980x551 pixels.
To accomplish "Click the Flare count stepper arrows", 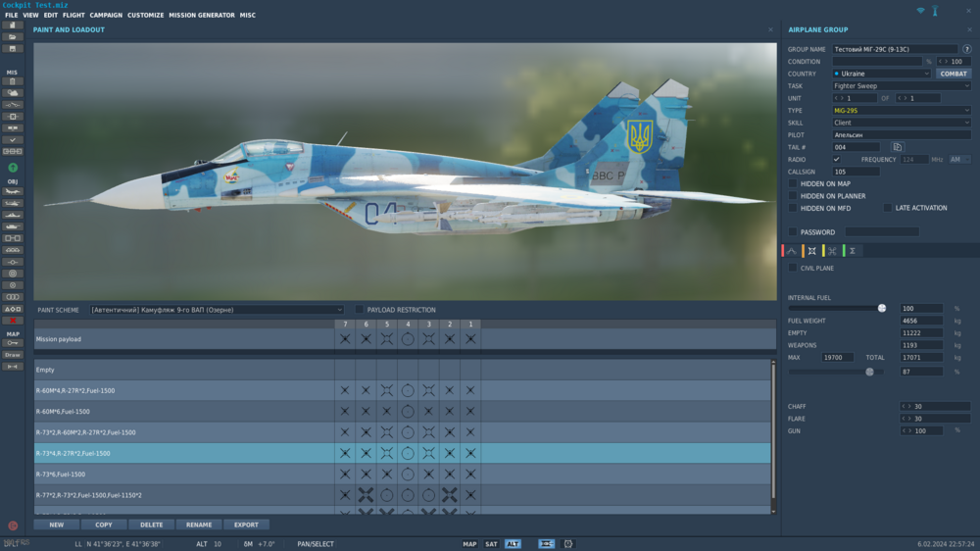I will point(906,419).
